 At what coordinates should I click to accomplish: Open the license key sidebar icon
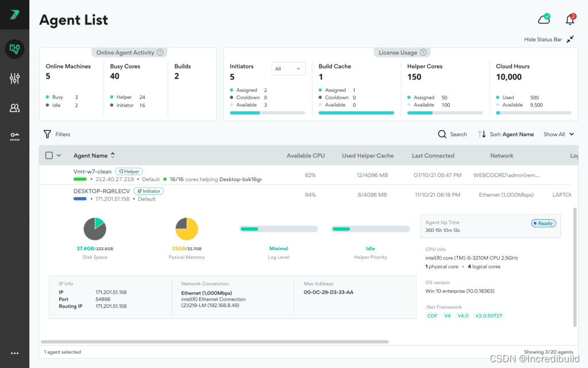coord(14,137)
